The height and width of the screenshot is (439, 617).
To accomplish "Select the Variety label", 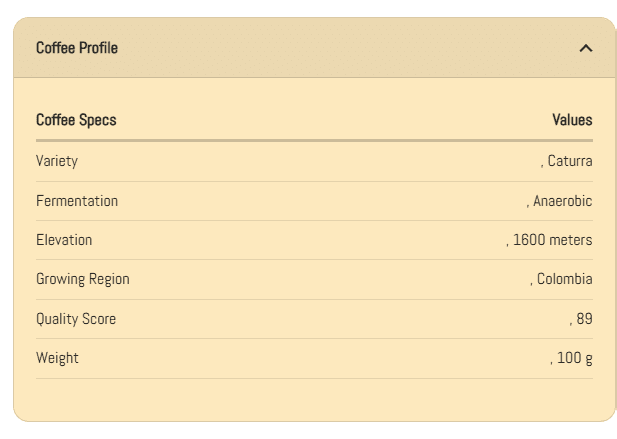I will click(x=57, y=161).
